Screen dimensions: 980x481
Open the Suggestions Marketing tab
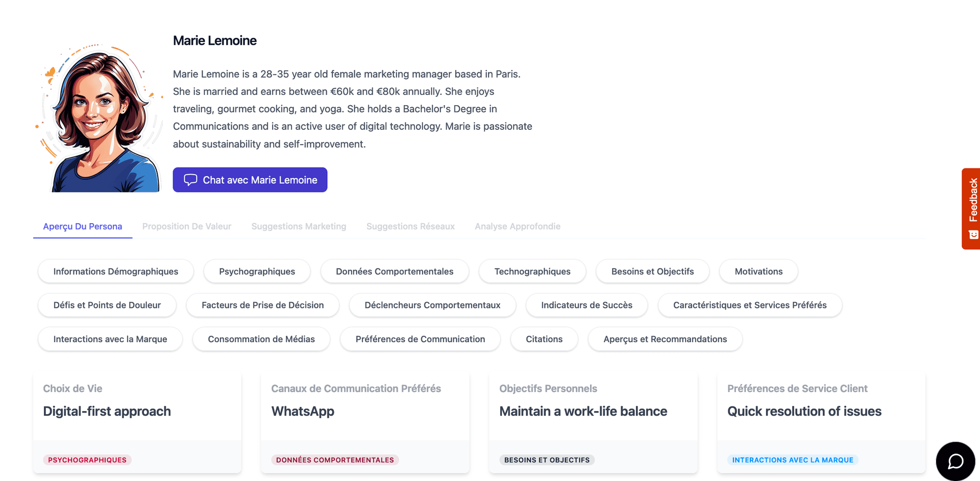coord(299,226)
